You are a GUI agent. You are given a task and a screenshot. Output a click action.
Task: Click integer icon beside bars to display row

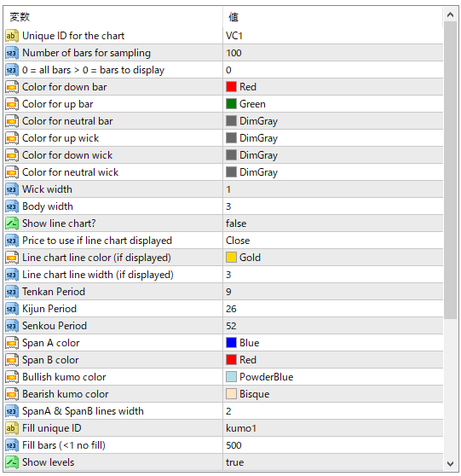(x=12, y=70)
